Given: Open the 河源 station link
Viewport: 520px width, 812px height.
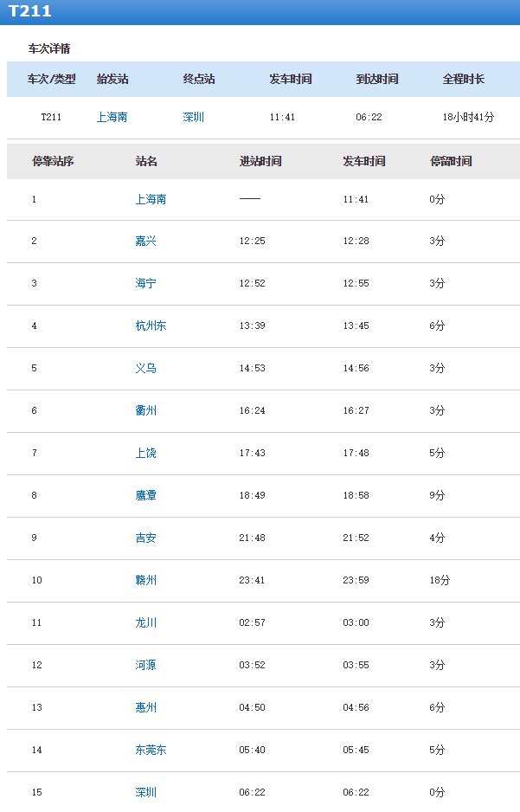Looking at the screenshot, I should [x=145, y=665].
